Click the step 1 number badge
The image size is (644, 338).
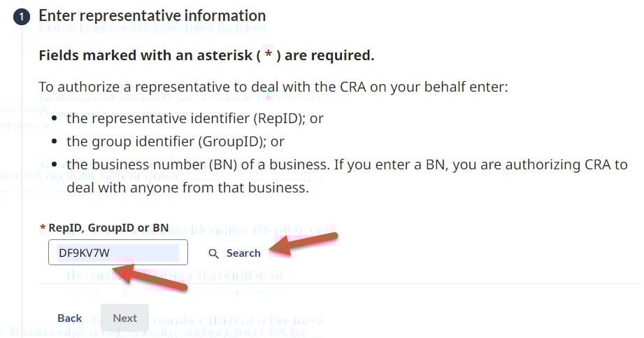coord(22,16)
